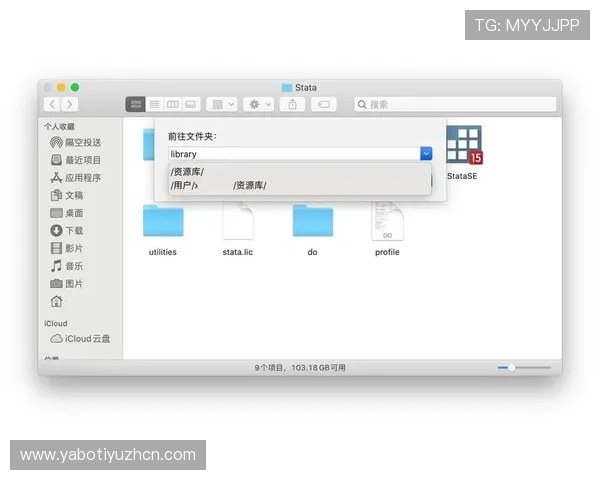
Task: Click the Share toolbar button
Action: (292, 104)
